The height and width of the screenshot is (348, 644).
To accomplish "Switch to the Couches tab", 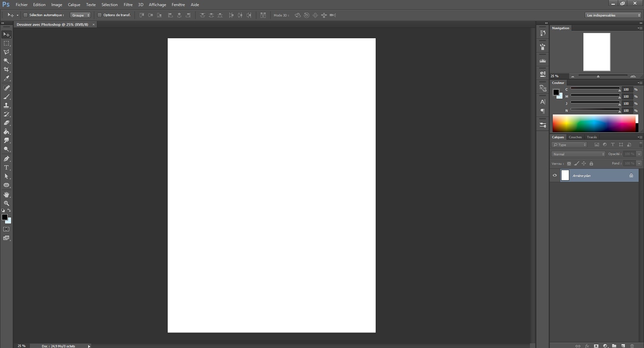I will 575,137.
